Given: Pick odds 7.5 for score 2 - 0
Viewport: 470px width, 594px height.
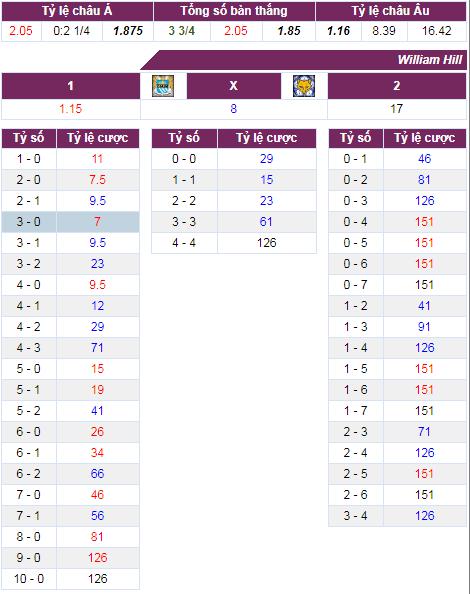Looking at the screenshot, I should (x=97, y=180).
